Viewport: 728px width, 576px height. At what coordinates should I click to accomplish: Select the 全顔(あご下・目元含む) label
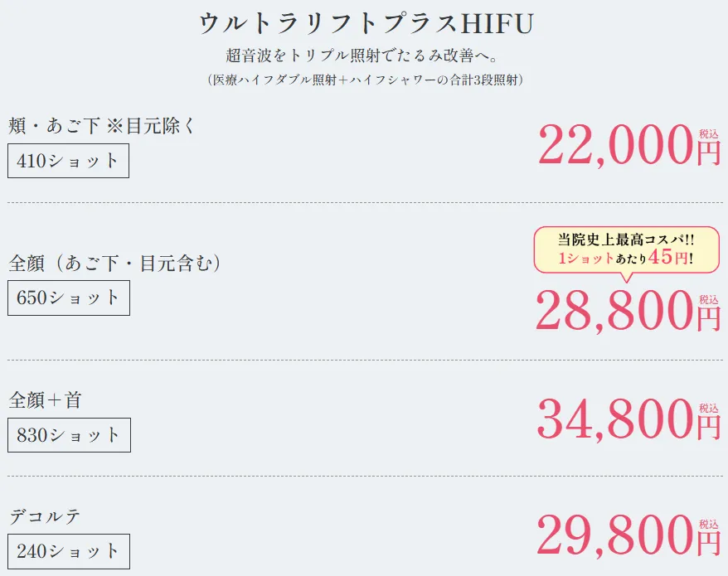(115, 264)
